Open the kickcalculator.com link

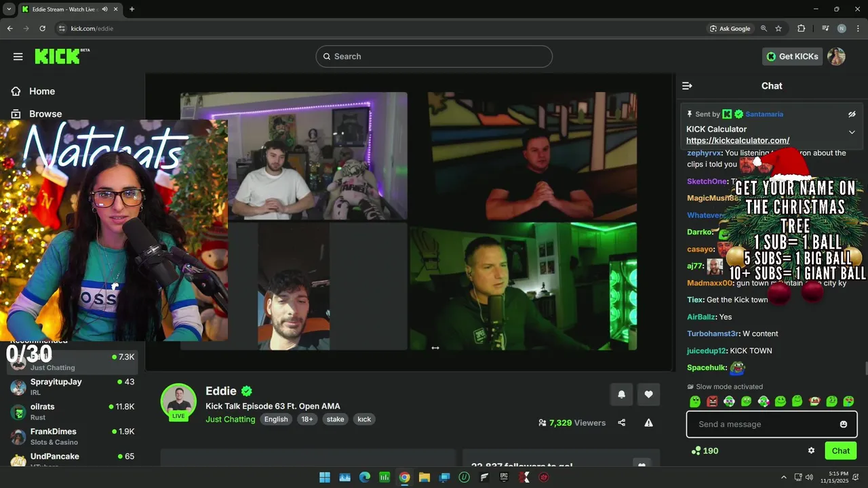click(738, 140)
